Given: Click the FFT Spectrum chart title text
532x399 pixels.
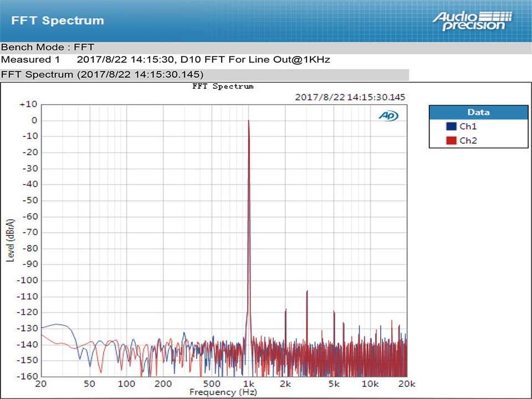Looking at the screenshot, I should pos(223,86).
